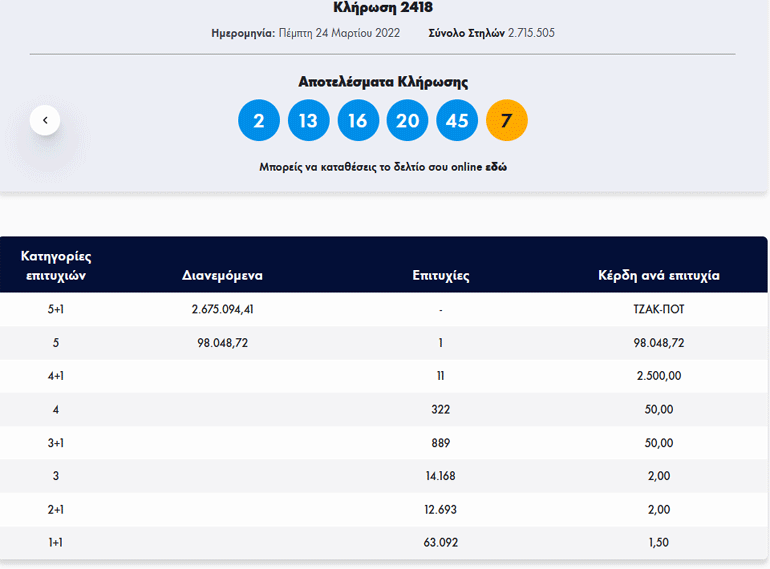Click the blue number 2 ball
This screenshot has height=569, width=770.
(x=259, y=121)
